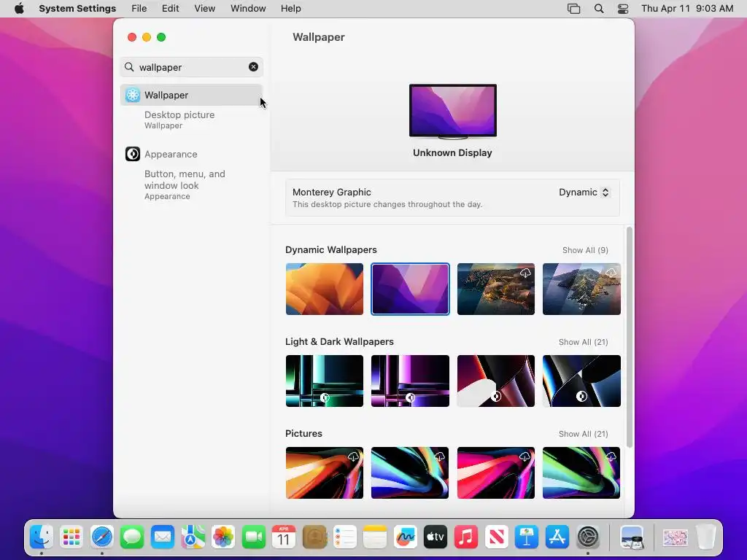
Task: Open App Store from the Dock
Action: (557, 537)
